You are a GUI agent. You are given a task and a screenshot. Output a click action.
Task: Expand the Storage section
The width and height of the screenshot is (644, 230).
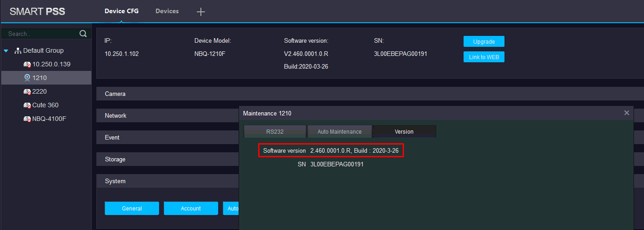click(168, 159)
